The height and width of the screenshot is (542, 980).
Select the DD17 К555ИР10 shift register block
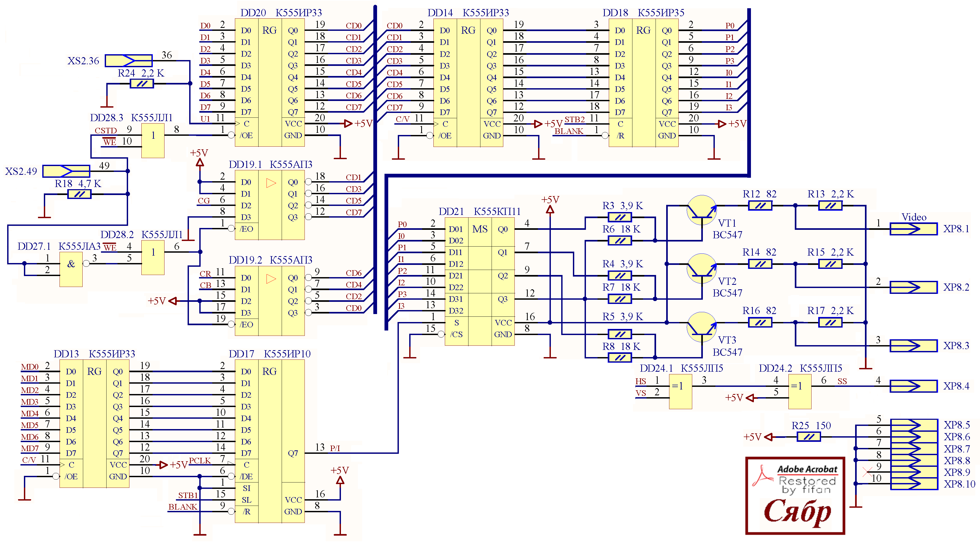(x=270, y=441)
